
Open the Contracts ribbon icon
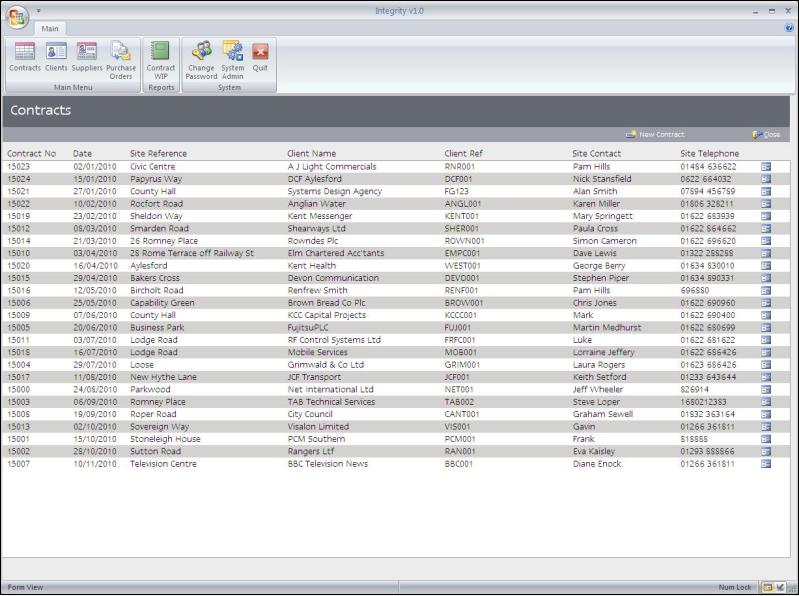tap(25, 56)
